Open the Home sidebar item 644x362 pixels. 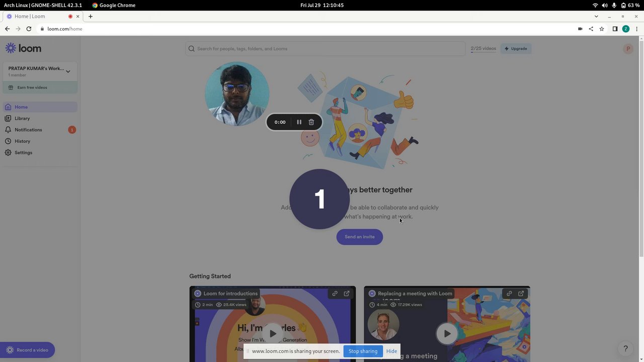[40, 107]
